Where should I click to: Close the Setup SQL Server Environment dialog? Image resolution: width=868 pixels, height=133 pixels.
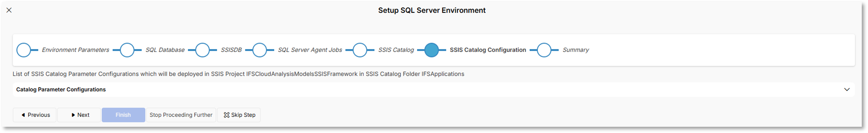[9, 10]
